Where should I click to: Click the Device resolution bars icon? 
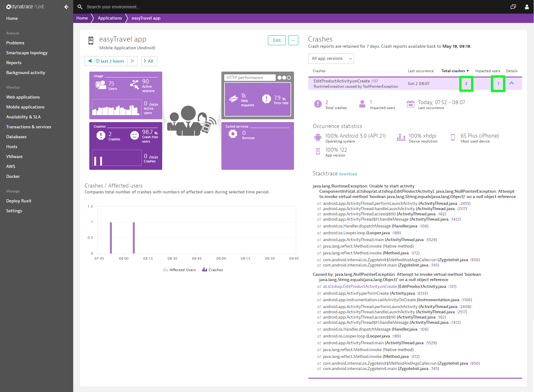pyautogui.click(x=401, y=138)
